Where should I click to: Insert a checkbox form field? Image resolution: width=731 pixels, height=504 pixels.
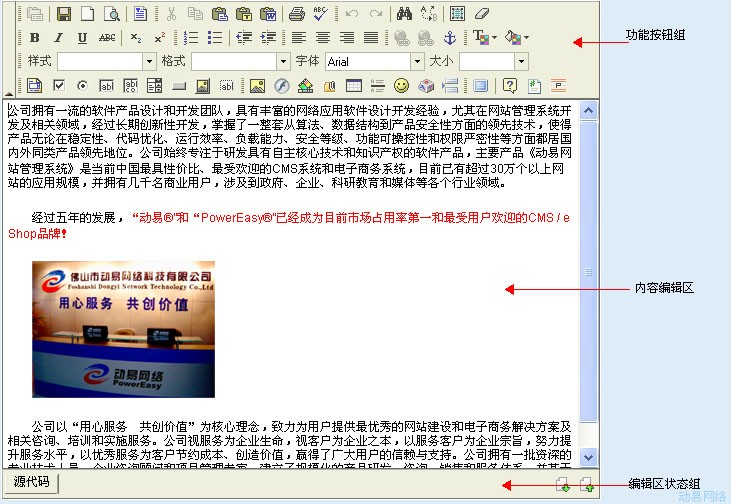(x=59, y=85)
